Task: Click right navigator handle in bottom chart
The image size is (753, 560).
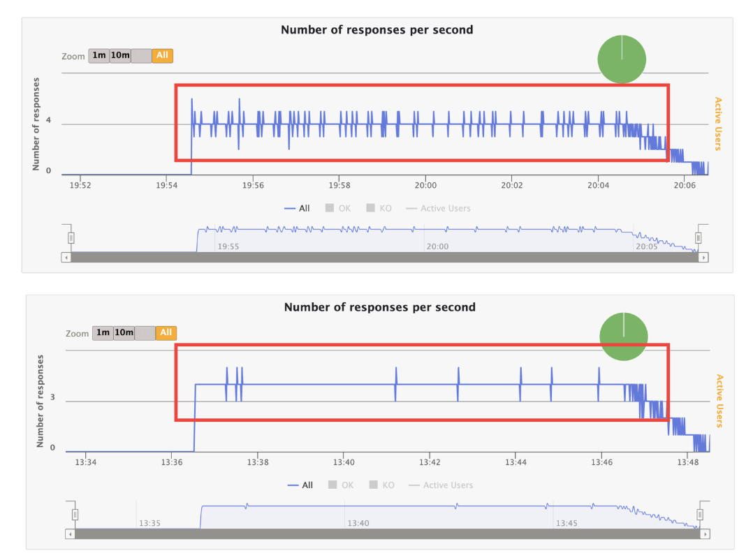Action: tap(701, 515)
